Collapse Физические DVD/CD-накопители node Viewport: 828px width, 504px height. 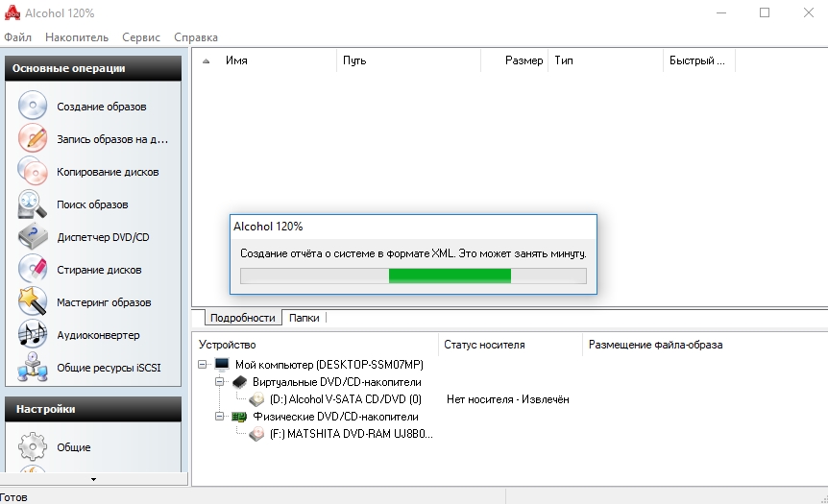[x=220, y=417]
